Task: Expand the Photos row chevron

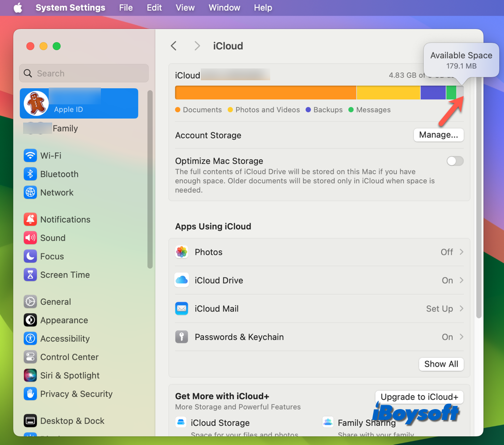Action: coord(462,252)
